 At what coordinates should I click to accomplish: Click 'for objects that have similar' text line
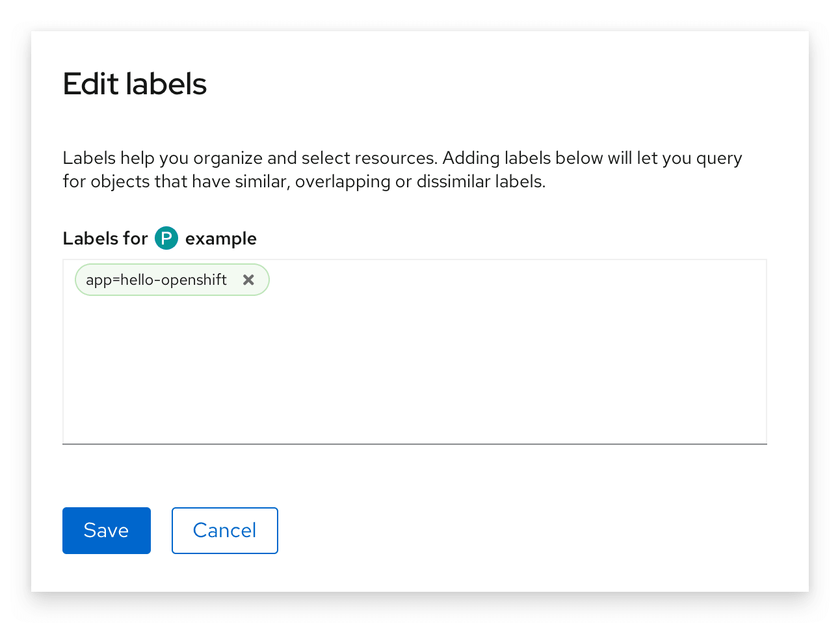pyautogui.click(x=176, y=181)
